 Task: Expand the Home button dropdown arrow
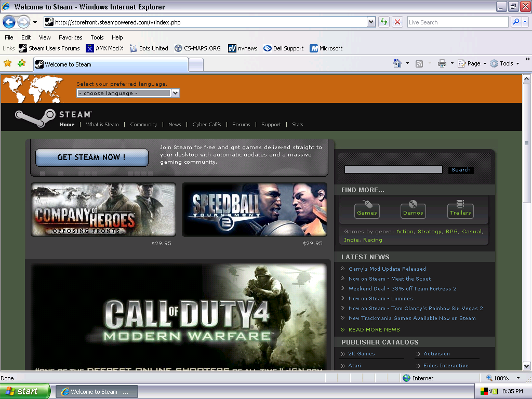[x=407, y=63]
